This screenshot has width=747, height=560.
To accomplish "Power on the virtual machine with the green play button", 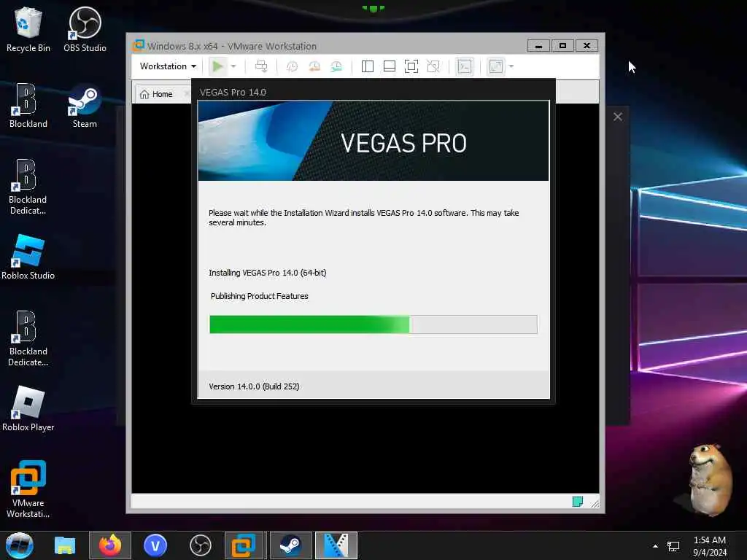I will click(x=217, y=66).
